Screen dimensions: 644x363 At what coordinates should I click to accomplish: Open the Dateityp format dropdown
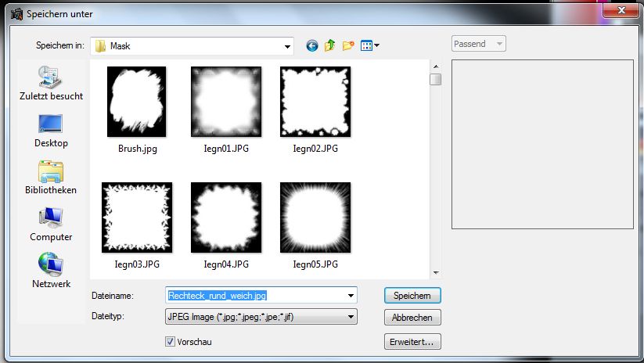tap(351, 317)
